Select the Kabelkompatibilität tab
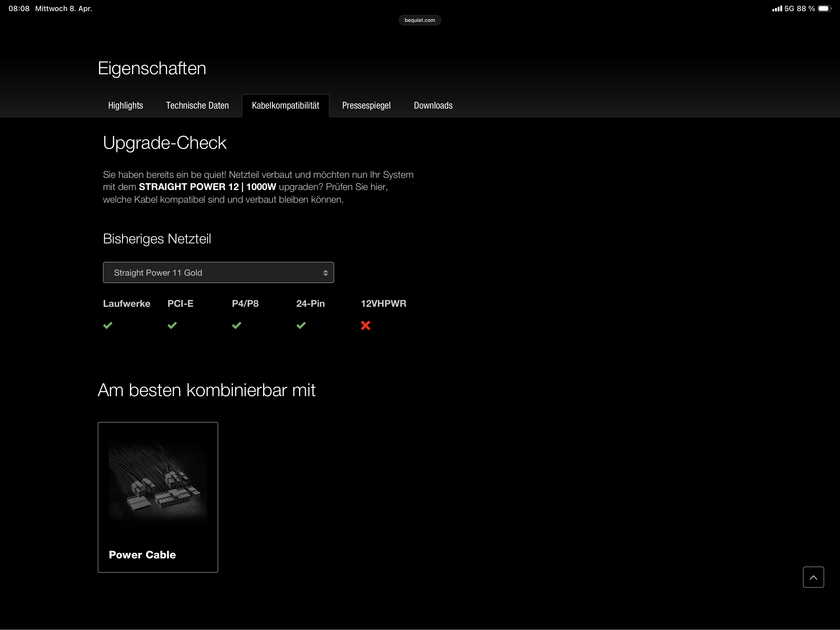Viewport: 840px width, 630px height. [x=285, y=106]
